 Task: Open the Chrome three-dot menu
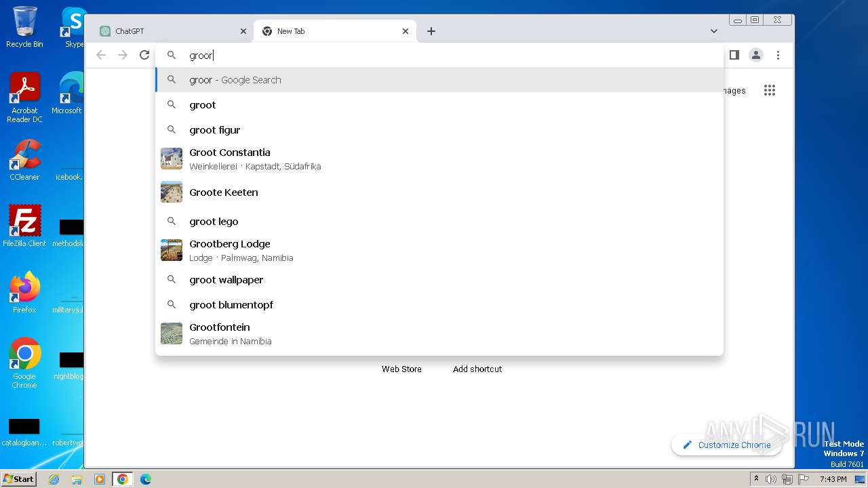pyautogui.click(x=778, y=55)
